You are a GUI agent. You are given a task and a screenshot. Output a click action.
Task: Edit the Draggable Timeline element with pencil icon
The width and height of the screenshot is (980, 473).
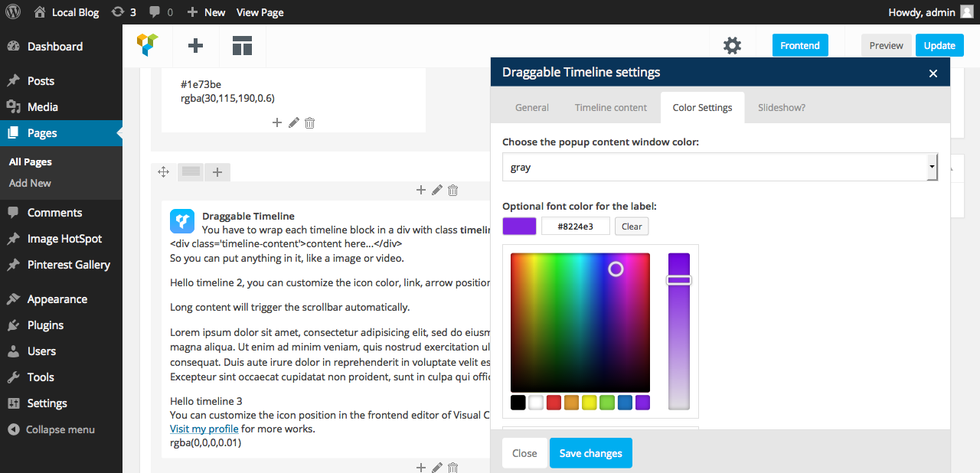pos(436,191)
